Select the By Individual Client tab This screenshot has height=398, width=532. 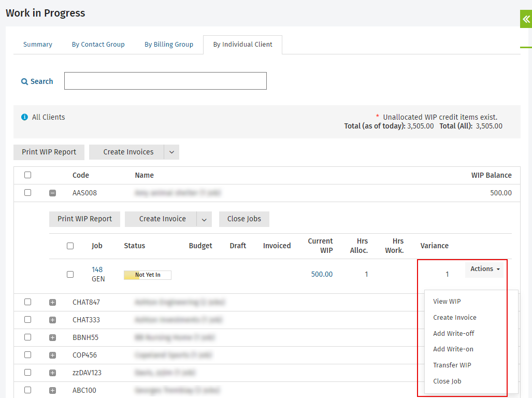pyautogui.click(x=242, y=45)
